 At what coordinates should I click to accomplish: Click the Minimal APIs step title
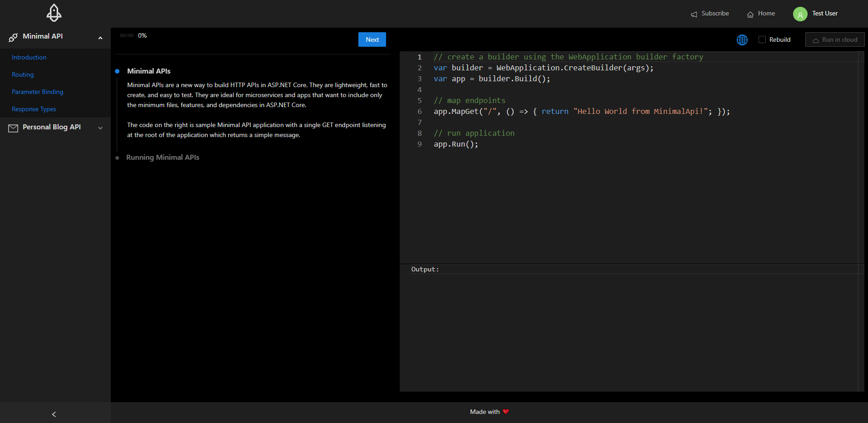[149, 71]
